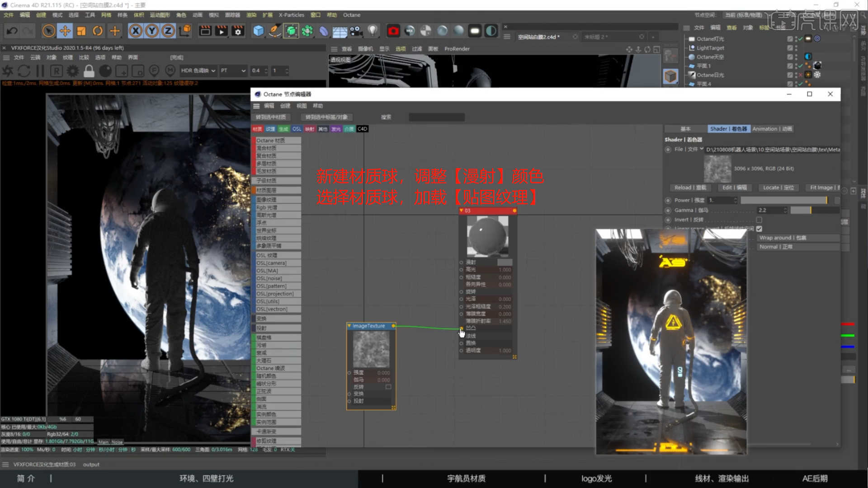This screenshot has width=868, height=488.
Task: Toggle the Live Viewer render lock icon
Action: pos(89,71)
